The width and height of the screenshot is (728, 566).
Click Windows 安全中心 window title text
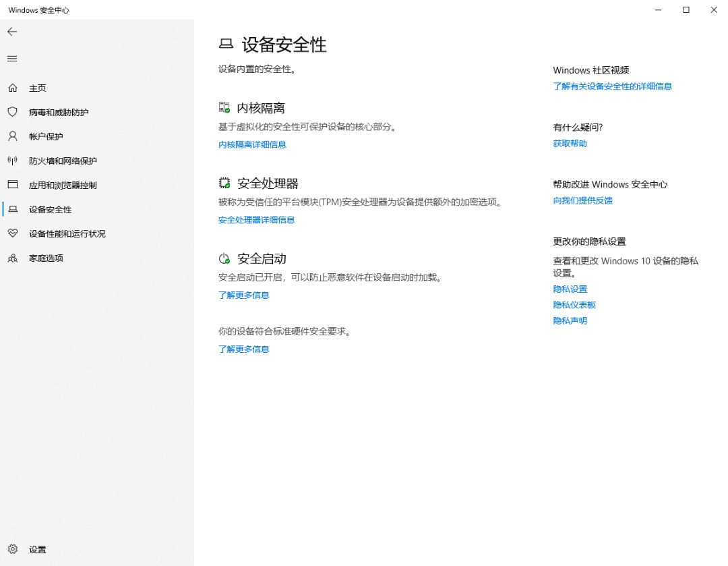[39, 10]
